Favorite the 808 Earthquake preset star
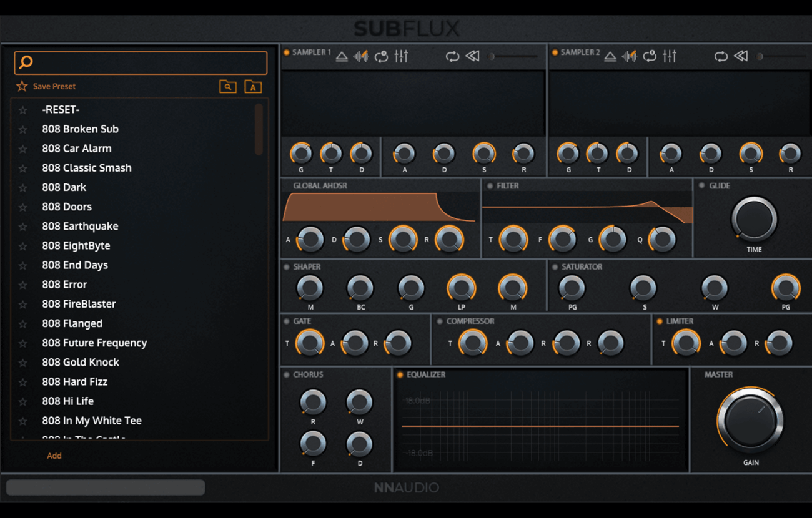Image resolution: width=812 pixels, height=518 pixels. pyautogui.click(x=23, y=227)
